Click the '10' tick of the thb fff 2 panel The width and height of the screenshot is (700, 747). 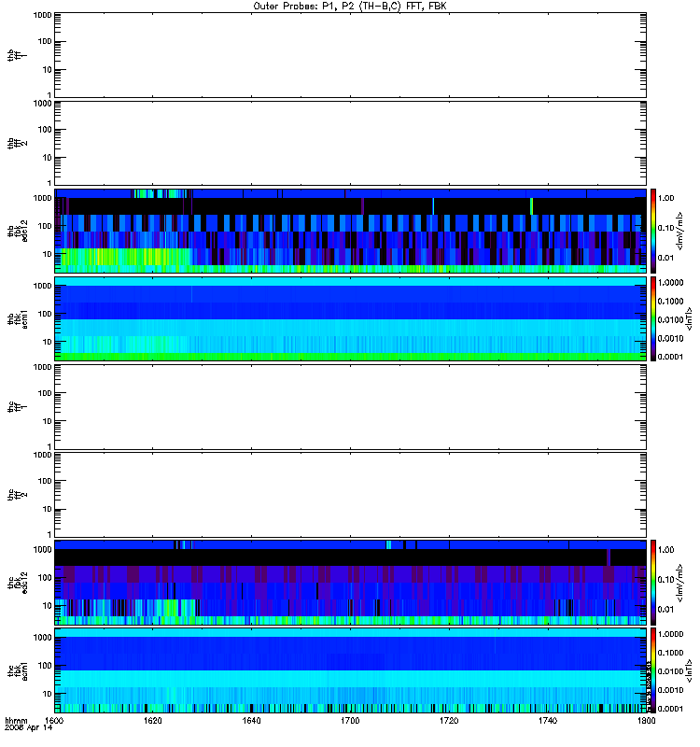click(x=48, y=158)
